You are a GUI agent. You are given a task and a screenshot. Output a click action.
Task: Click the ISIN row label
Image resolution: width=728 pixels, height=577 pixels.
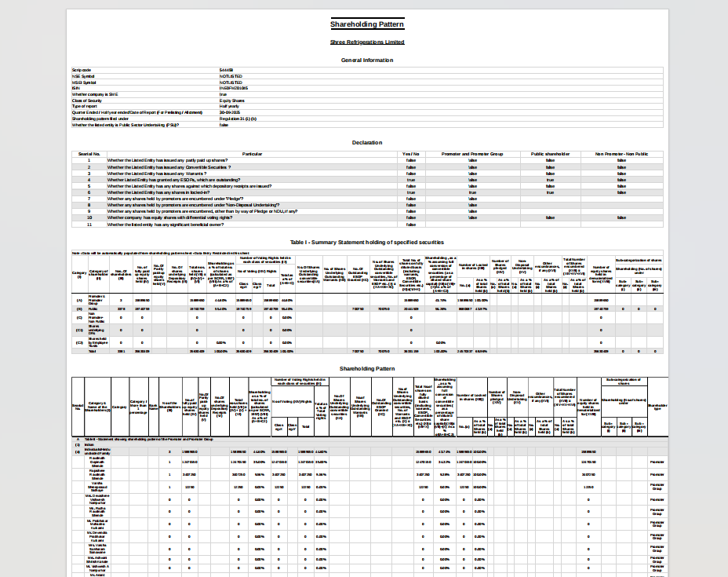[x=75, y=88]
